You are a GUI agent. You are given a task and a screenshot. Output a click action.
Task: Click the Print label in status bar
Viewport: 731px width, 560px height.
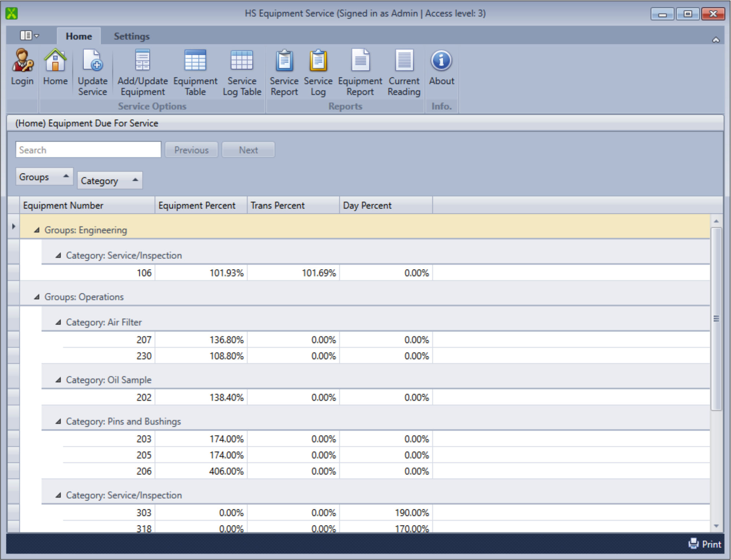712,544
